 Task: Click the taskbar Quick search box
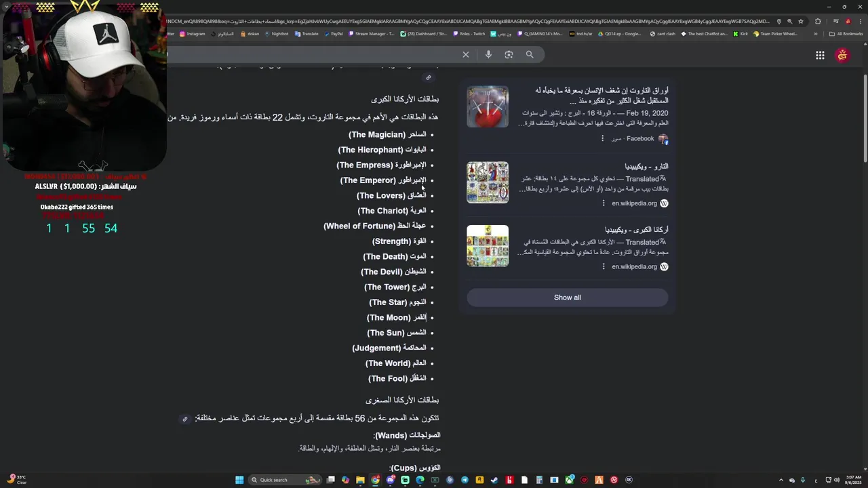[285, 480]
